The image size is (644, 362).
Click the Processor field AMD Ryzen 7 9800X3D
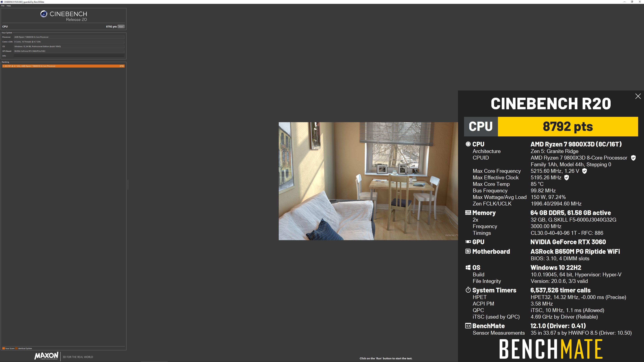pos(69,37)
